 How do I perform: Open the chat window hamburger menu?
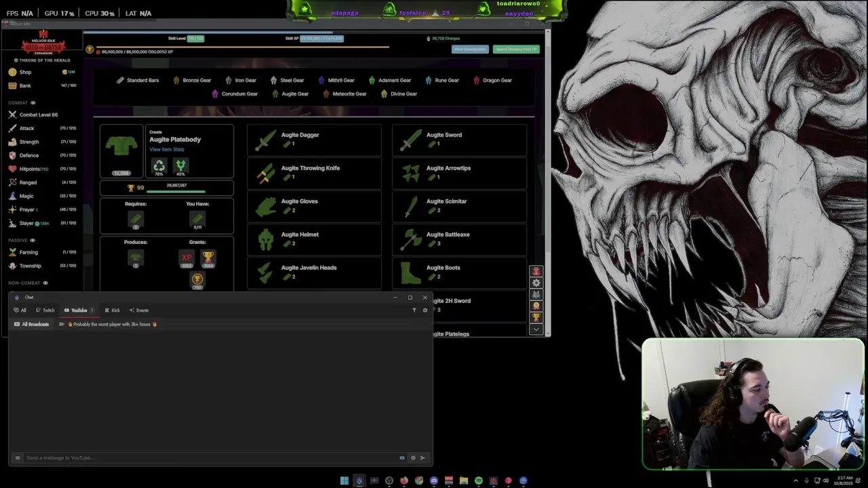(18, 457)
